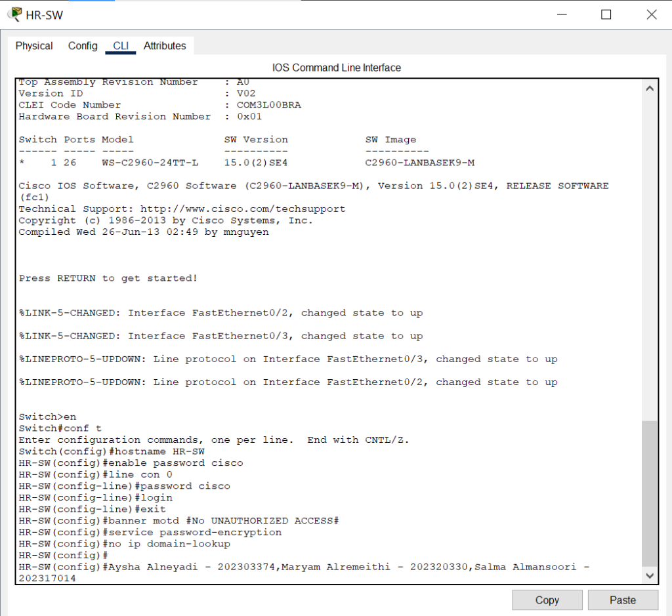The width and height of the screenshot is (672, 616).
Task: Click the 'HR-SW(config-line)#exit' line
Action: [92, 509]
